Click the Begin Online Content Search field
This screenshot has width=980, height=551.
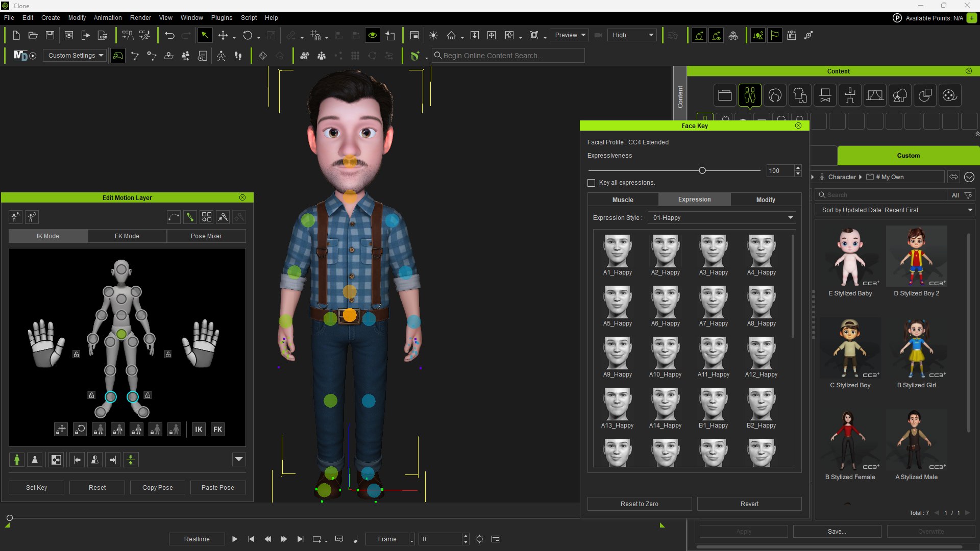[x=508, y=56]
